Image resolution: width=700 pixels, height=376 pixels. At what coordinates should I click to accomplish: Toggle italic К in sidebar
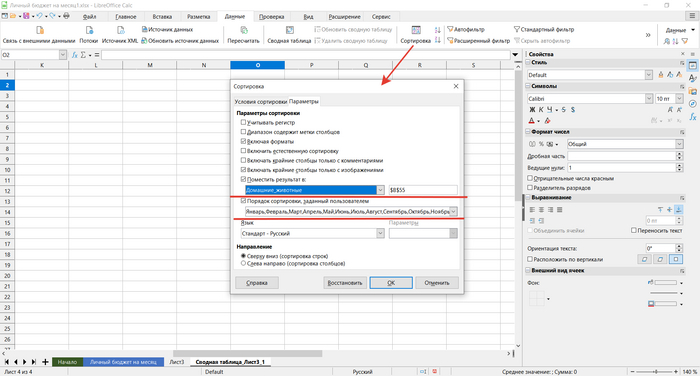coord(541,109)
